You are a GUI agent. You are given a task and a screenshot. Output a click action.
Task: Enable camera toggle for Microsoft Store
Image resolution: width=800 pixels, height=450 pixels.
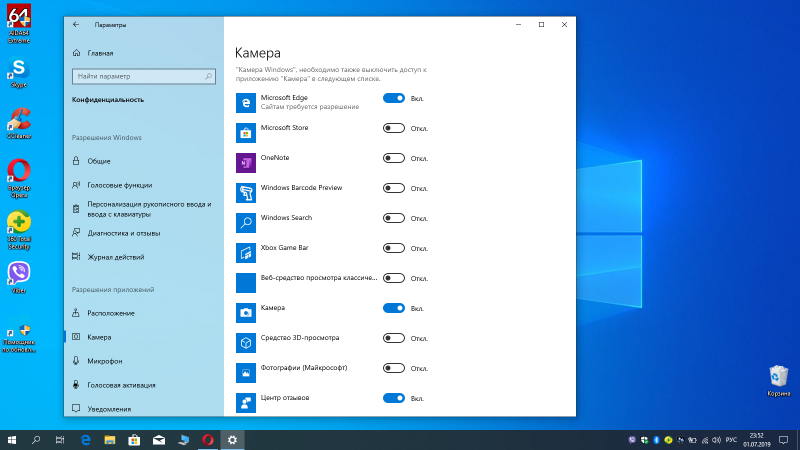click(393, 128)
